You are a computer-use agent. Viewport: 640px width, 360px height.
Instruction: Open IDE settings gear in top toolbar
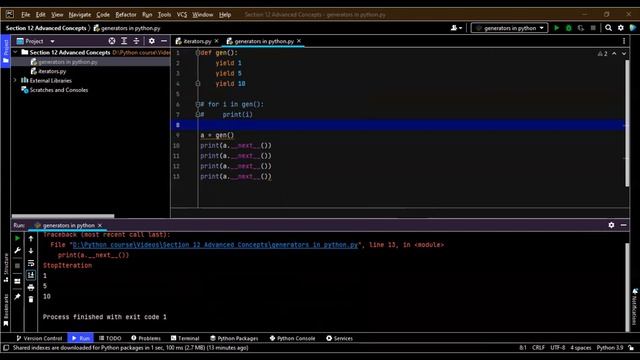pyautogui.click(x=620, y=28)
